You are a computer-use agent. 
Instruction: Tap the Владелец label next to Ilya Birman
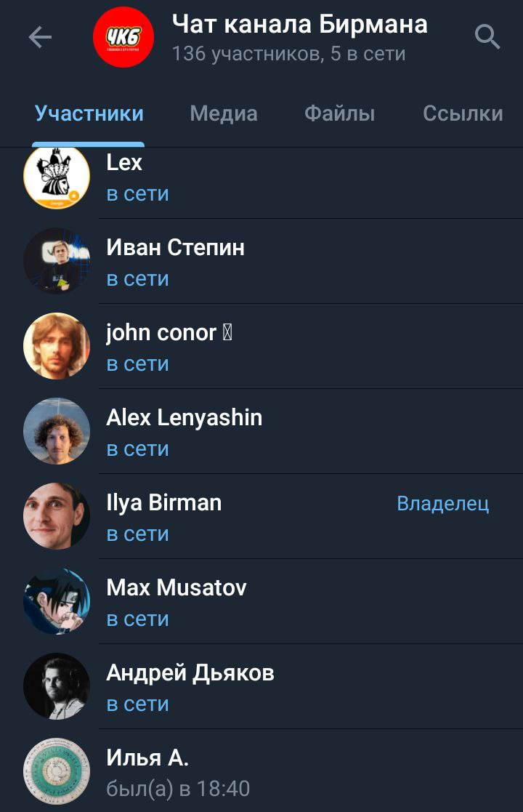443,503
